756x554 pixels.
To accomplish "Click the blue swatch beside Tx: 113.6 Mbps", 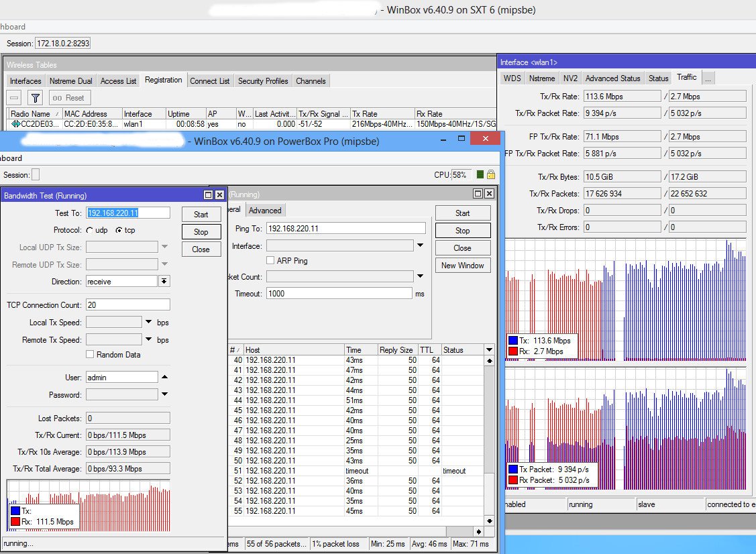I will coord(512,341).
